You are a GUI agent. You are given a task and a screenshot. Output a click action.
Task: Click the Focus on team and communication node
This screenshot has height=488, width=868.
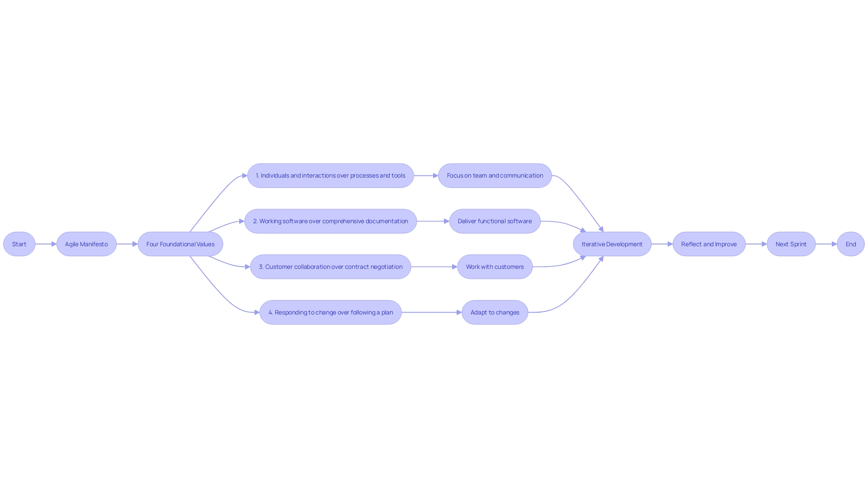click(x=495, y=174)
